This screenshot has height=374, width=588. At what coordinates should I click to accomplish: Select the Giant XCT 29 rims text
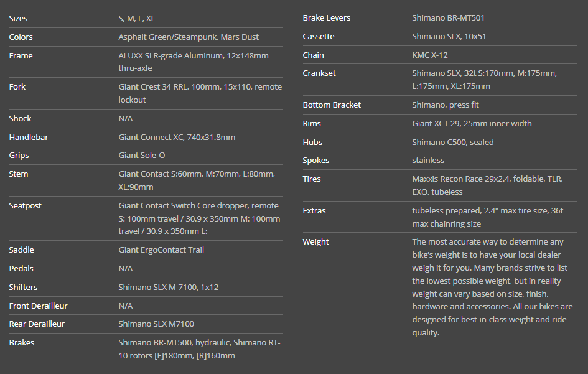pyautogui.click(x=472, y=124)
